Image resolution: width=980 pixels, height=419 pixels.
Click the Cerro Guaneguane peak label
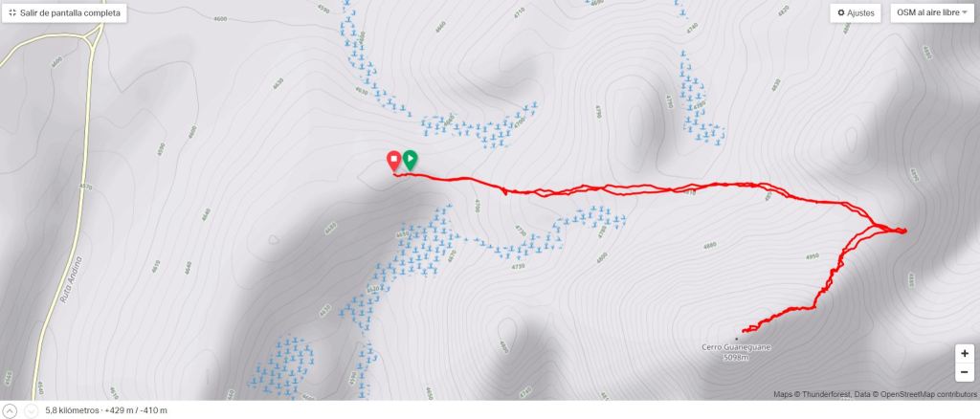click(x=736, y=347)
